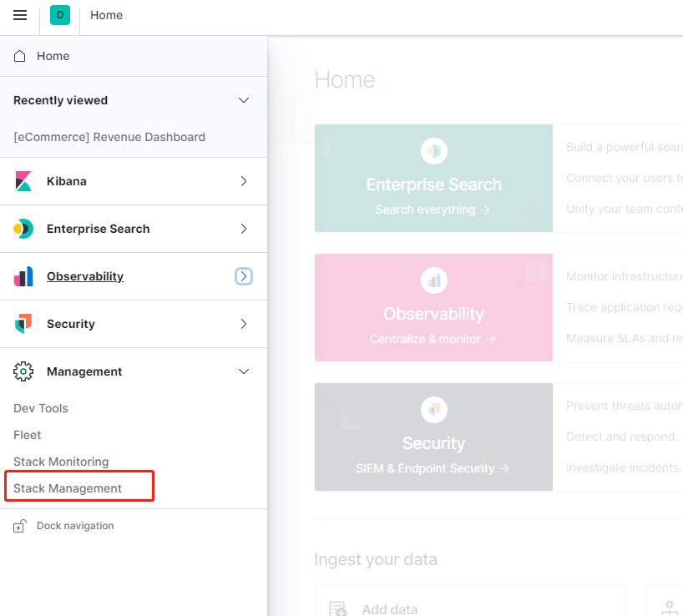Screen dimensions: 683x616
Task: Collapse the Management section chevron
Action: [244, 371]
